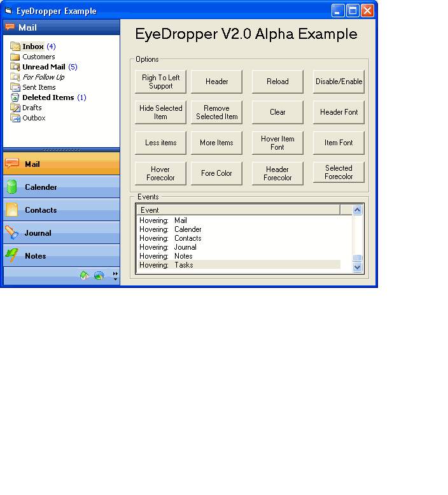Click the Clear button

click(x=277, y=112)
